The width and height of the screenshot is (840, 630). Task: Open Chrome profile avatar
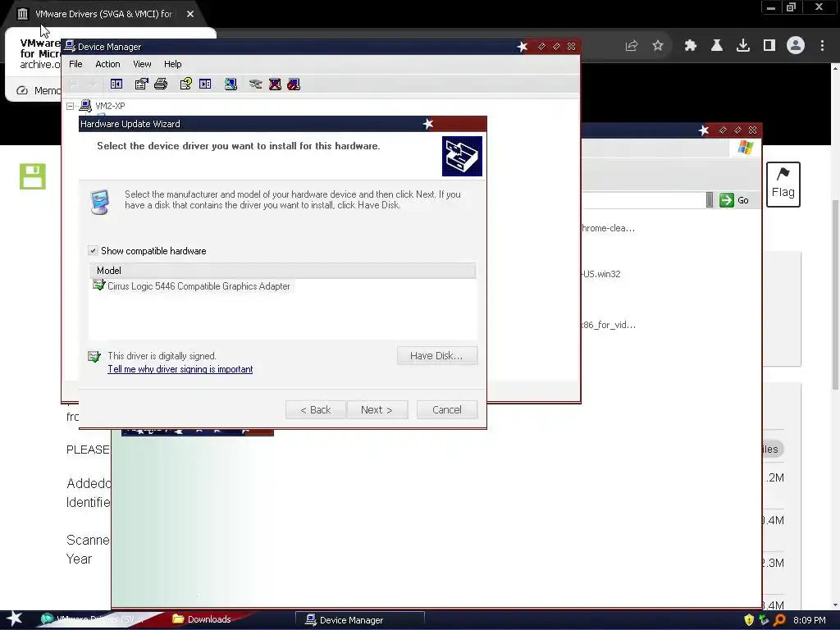[x=796, y=46]
